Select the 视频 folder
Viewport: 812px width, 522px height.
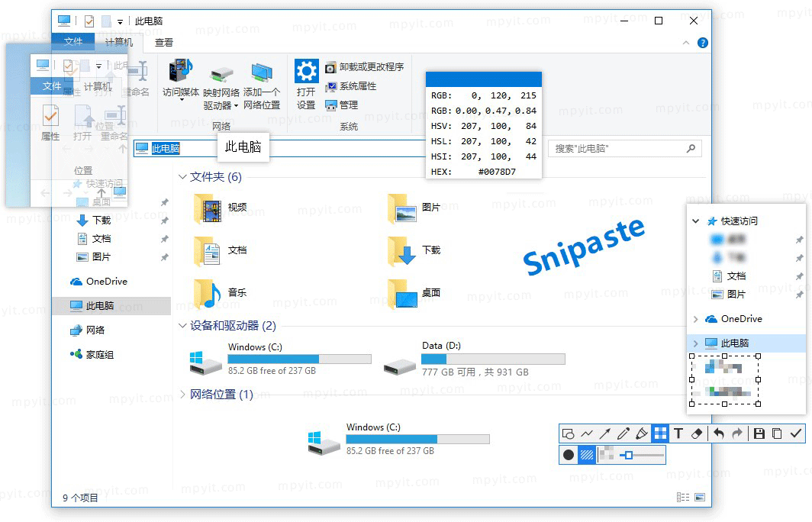221,208
